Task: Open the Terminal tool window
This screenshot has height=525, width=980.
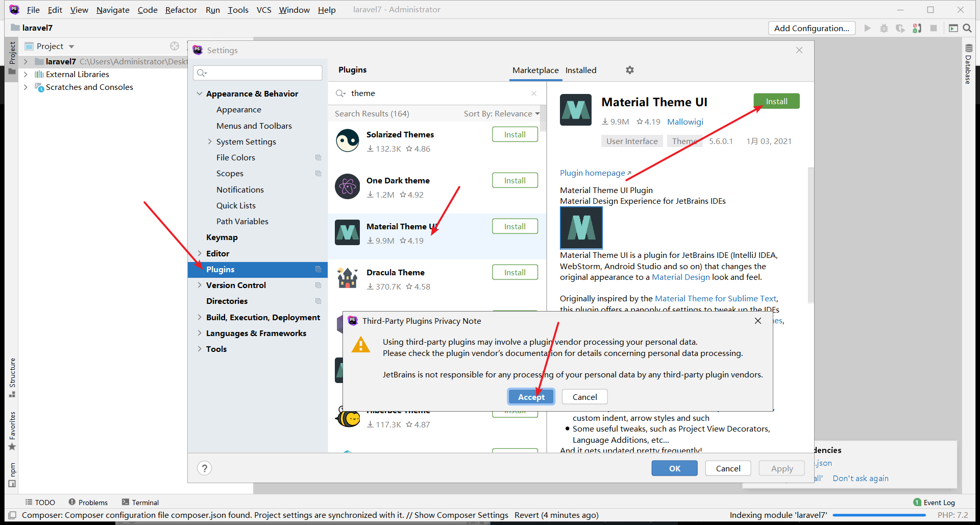Action: click(140, 503)
